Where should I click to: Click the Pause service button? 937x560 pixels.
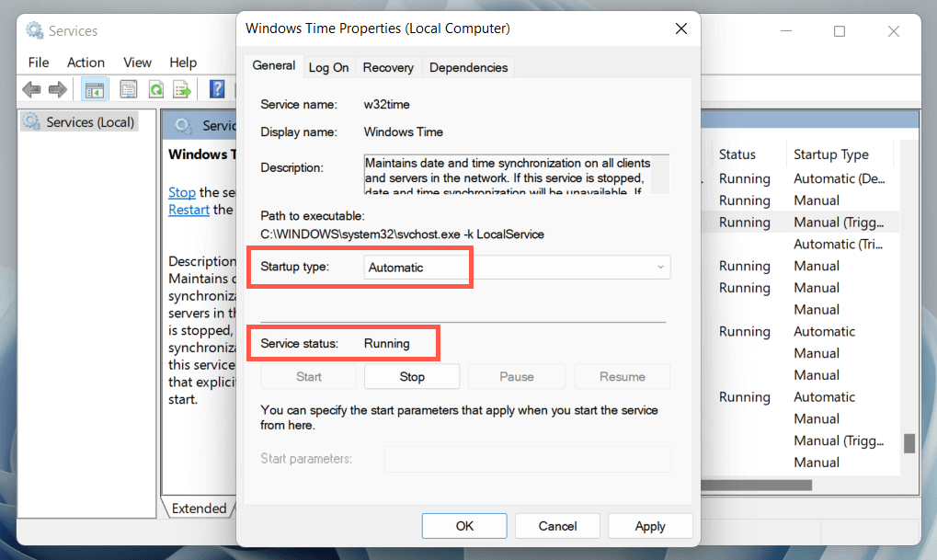pos(516,376)
